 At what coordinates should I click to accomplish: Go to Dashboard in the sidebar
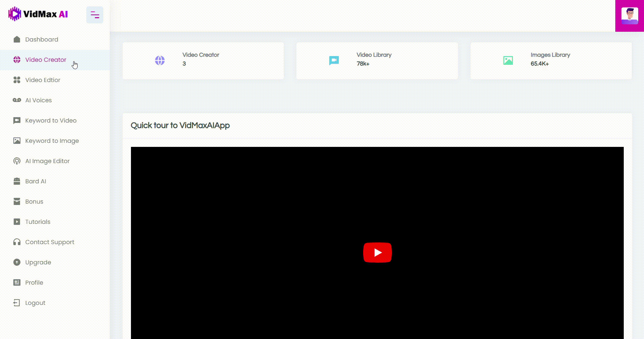tap(42, 40)
